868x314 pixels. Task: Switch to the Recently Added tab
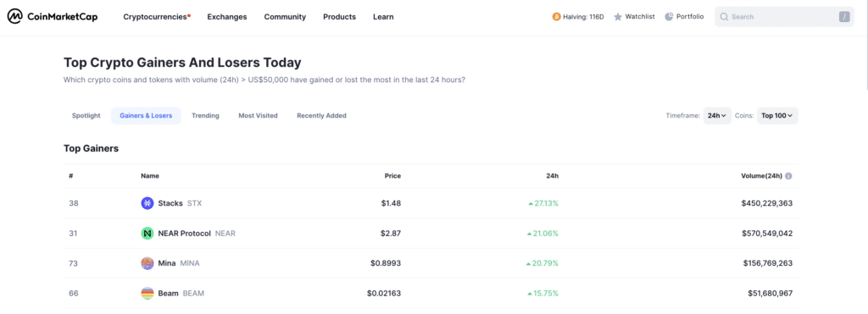click(321, 116)
